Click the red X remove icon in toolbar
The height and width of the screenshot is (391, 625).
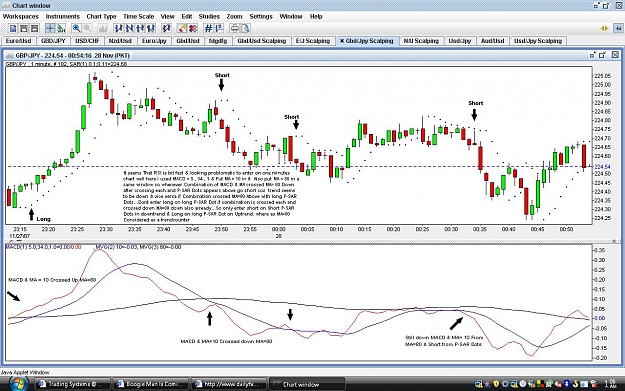coord(193,28)
